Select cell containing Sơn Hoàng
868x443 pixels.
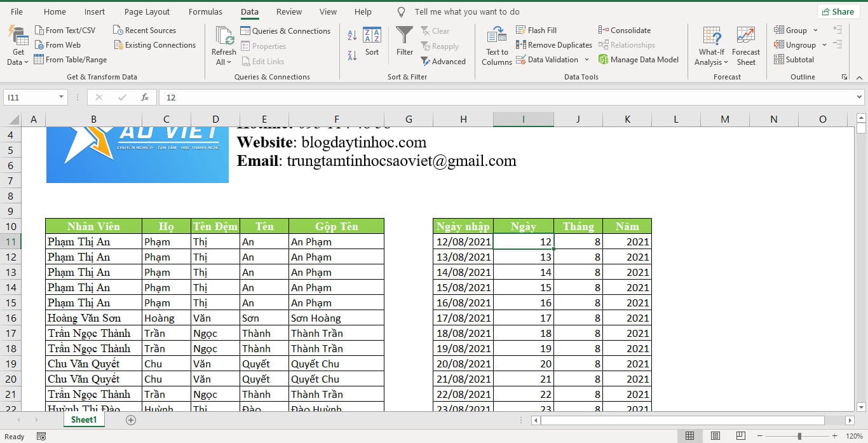click(x=336, y=318)
